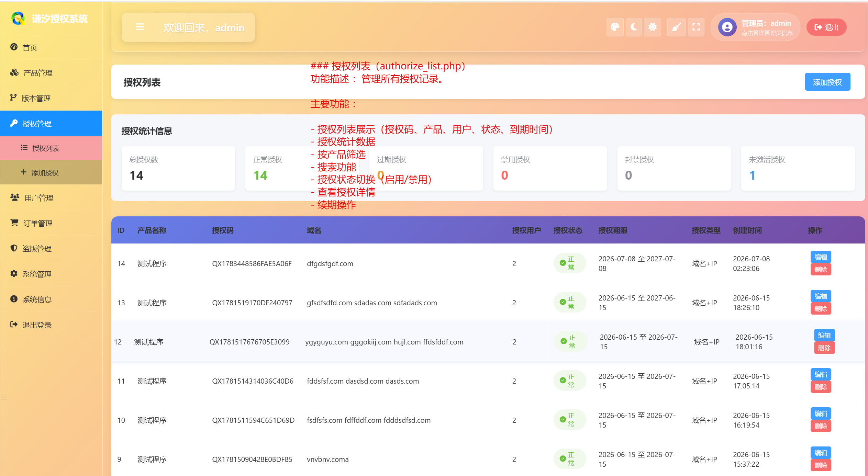The height and width of the screenshot is (476, 868).
Task: Click domain text vnvbnv.coma
Action: point(327,459)
